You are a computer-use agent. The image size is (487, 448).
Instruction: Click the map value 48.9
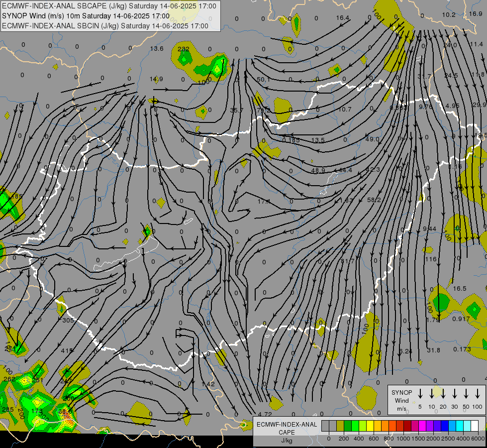click(318, 170)
